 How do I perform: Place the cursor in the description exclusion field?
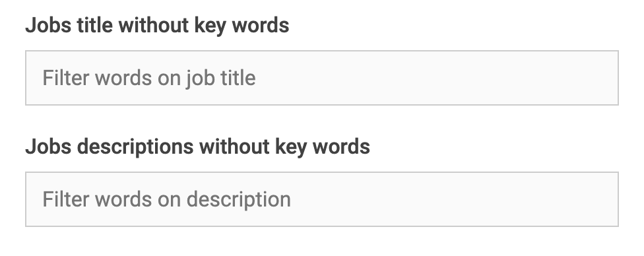click(x=321, y=199)
